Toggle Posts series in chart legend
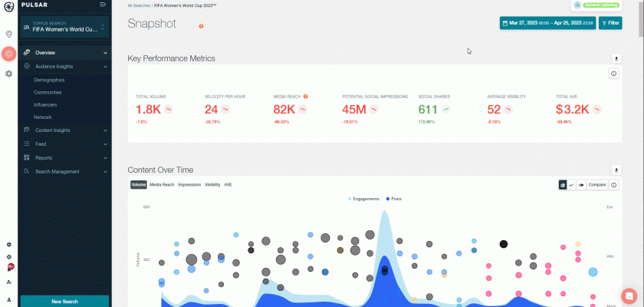Screen dimensions: 644x307 coord(393,199)
